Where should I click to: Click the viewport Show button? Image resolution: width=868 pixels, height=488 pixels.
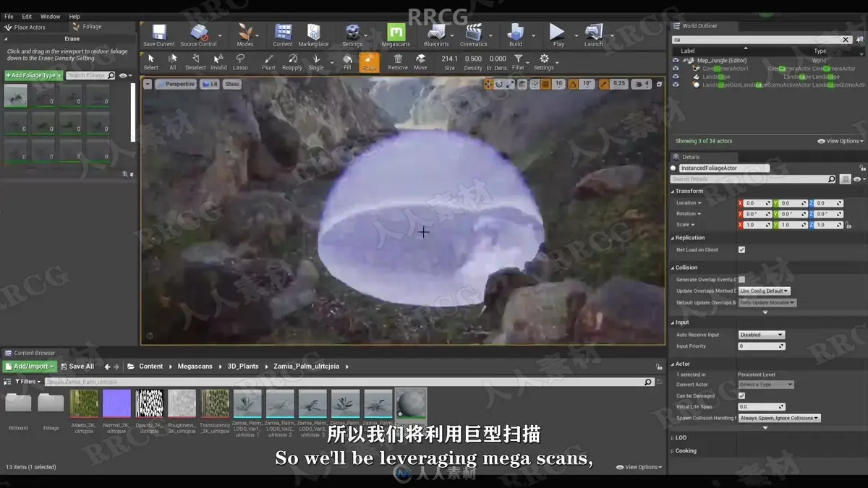(x=231, y=84)
